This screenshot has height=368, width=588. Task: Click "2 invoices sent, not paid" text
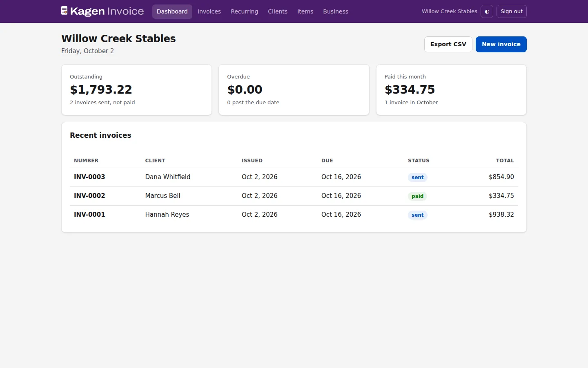click(x=102, y=103)
